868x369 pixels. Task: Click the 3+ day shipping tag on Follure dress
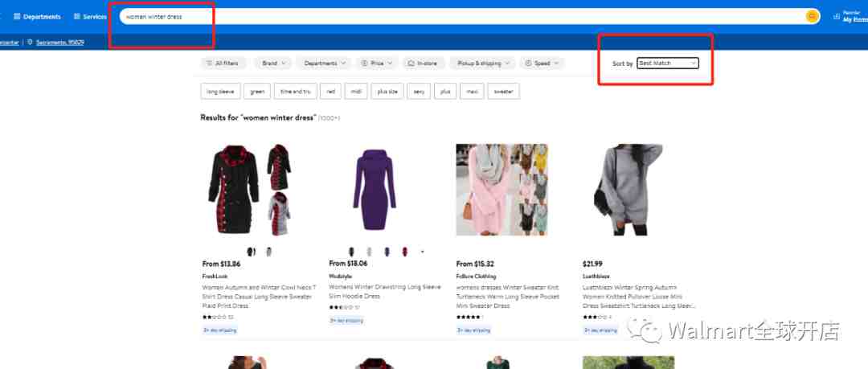coord(474,330)
